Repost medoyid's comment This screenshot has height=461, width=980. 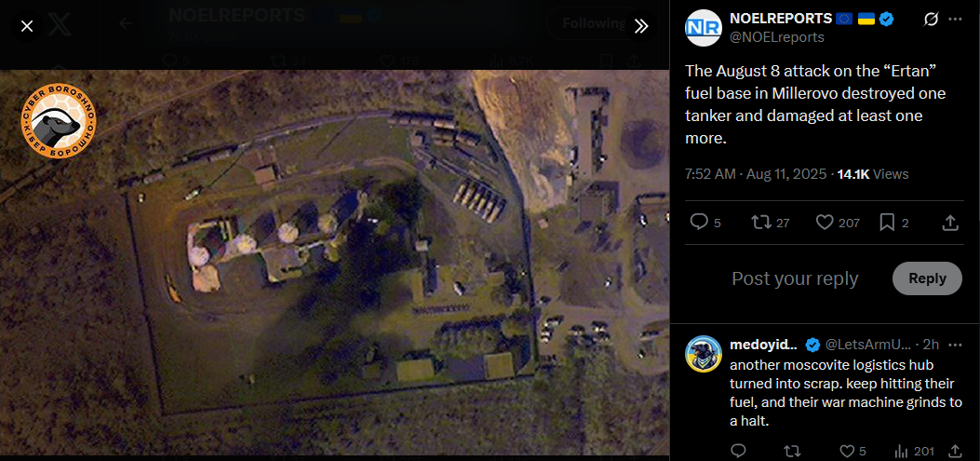(x=792, y=451)
